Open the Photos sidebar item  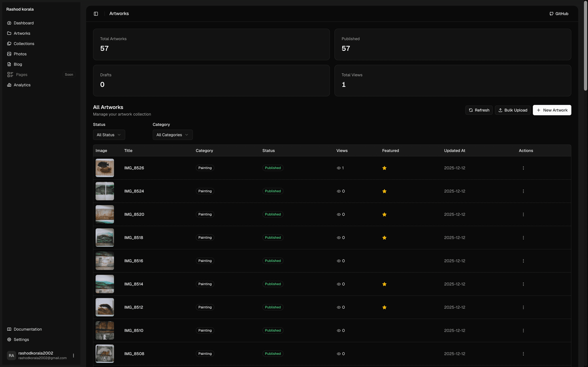click(x=20, y=54)
